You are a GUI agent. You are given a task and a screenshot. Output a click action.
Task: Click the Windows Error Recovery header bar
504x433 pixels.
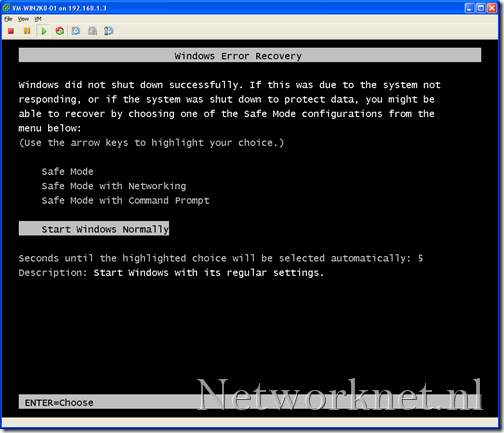pos(250,55)
